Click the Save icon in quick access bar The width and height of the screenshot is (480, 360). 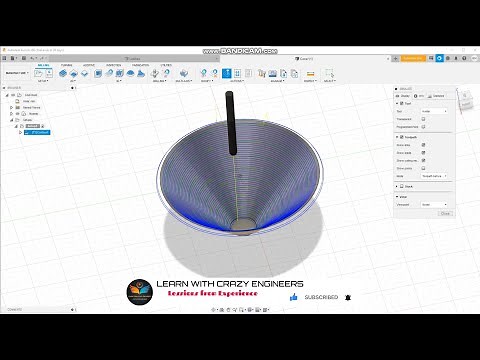click(x=24, y=58)
